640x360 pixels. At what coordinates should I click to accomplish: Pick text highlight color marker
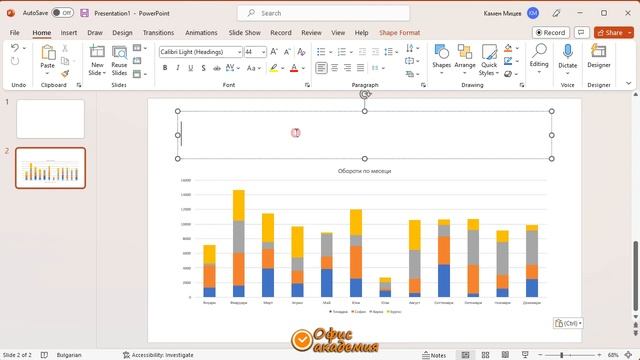pyautogui.click(x=274, y=68)
